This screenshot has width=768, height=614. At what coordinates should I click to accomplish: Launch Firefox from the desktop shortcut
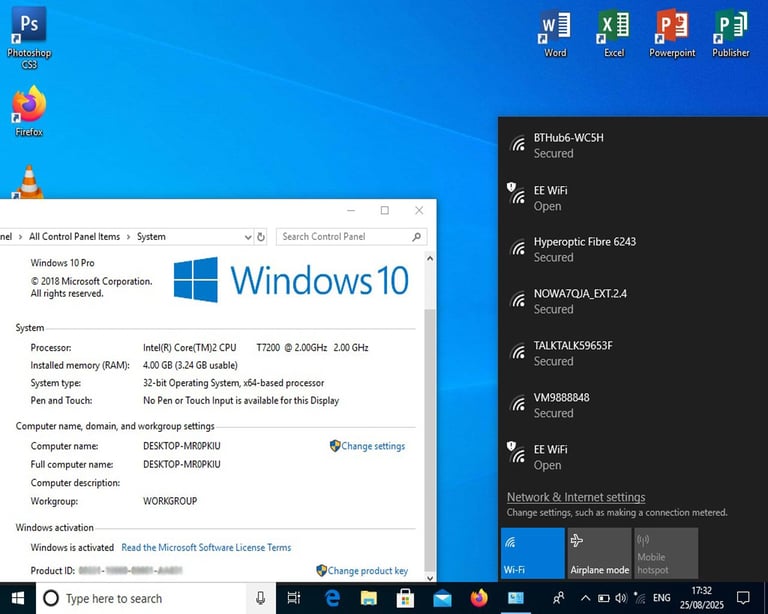click(29, 110)
